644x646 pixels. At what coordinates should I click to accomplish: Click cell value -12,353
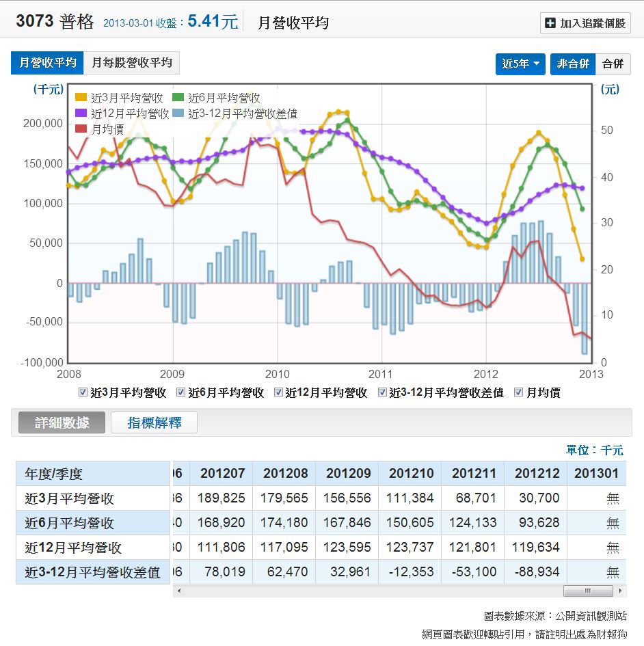pos(411,572)
